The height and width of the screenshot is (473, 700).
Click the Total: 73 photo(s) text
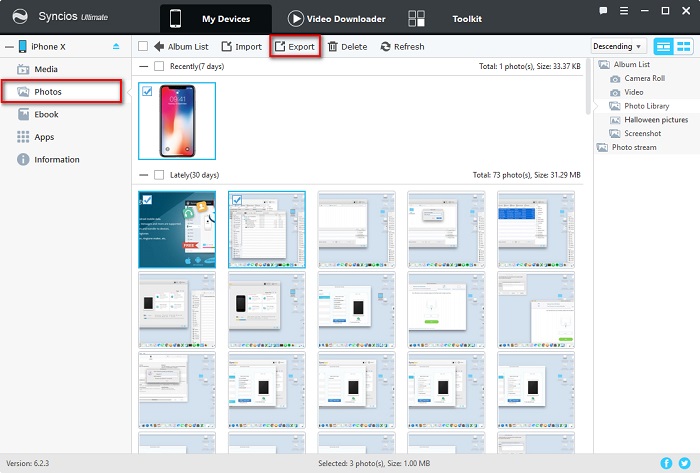click(x=527, y=175)
